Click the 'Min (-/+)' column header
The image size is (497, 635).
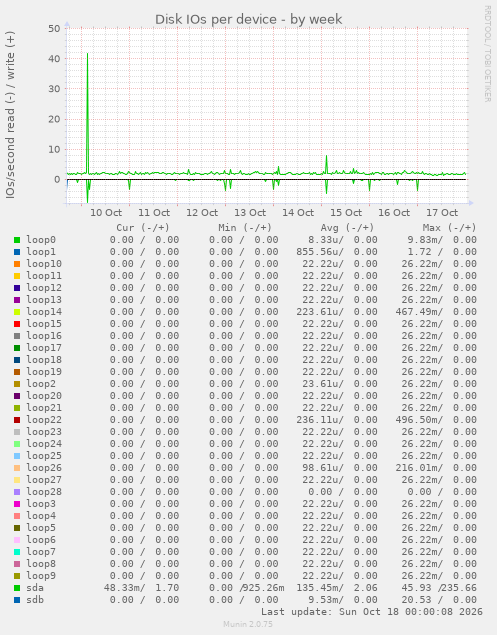pyautogui.click(x=245, y=228)
